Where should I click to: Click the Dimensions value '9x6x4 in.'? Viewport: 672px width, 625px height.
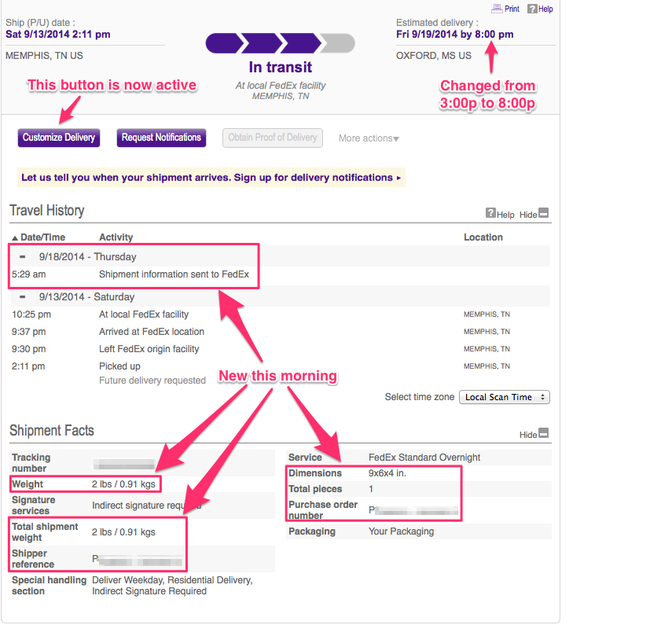pyautogui.click(x=387, y=473)
